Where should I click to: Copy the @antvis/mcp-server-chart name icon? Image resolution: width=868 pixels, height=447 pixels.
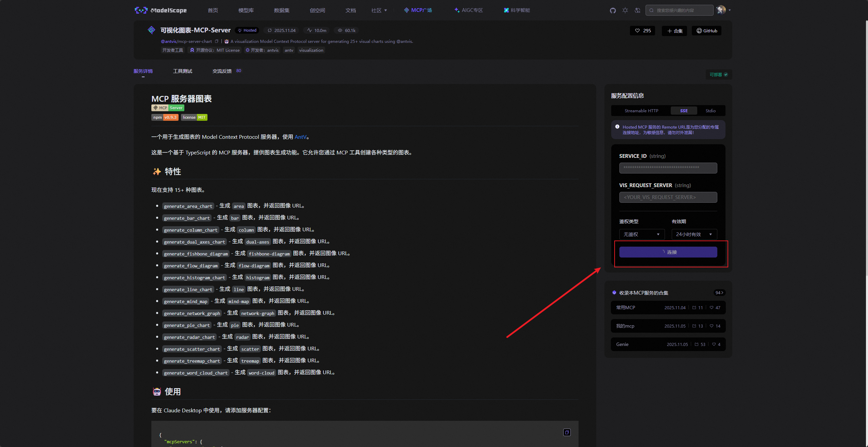[x=217, y=41]
